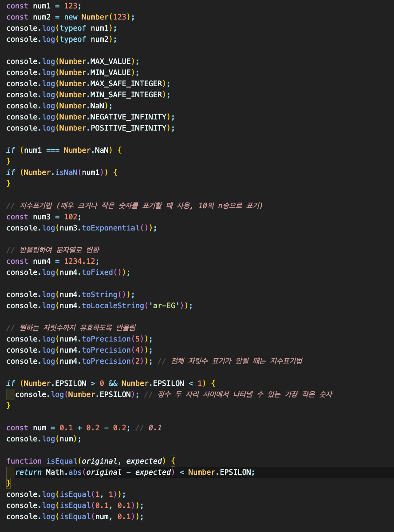This screenshot has height=532, width=394.
Task: Click 'const num3 = 102;' line
Action: (x=44, y=217)
